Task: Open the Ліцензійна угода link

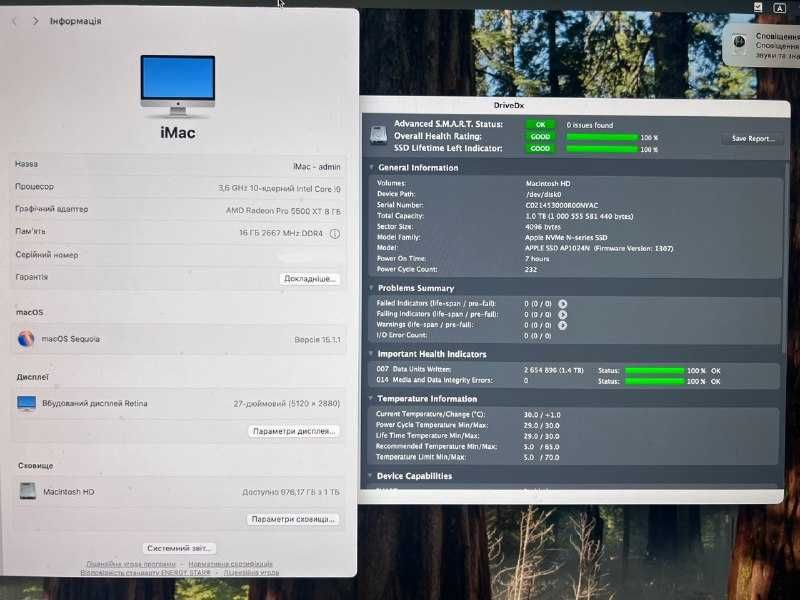Action: (251, 572)
